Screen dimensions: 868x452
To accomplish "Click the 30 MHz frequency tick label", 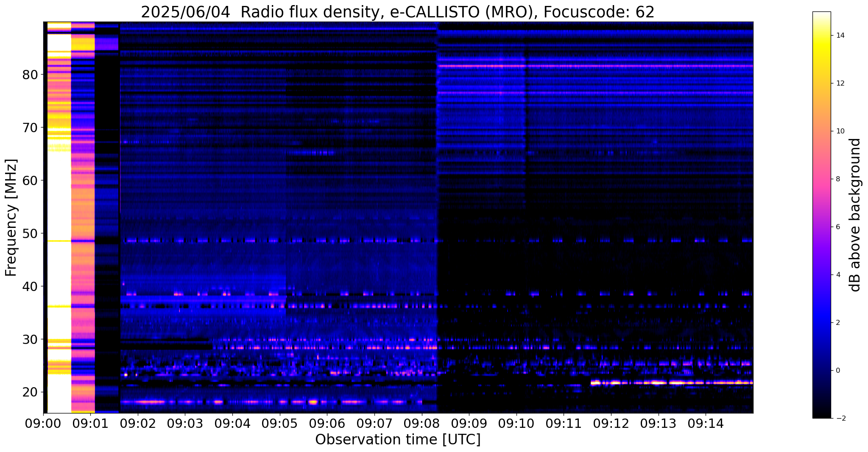I will [x=30, y=339].
